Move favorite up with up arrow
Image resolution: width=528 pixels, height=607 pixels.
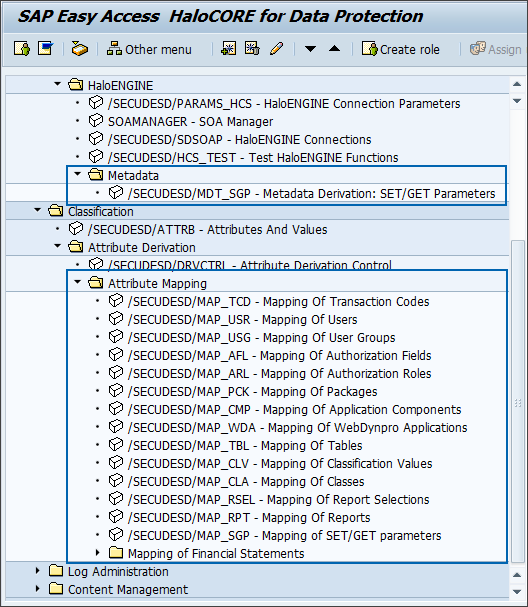(x=334, y=49)
